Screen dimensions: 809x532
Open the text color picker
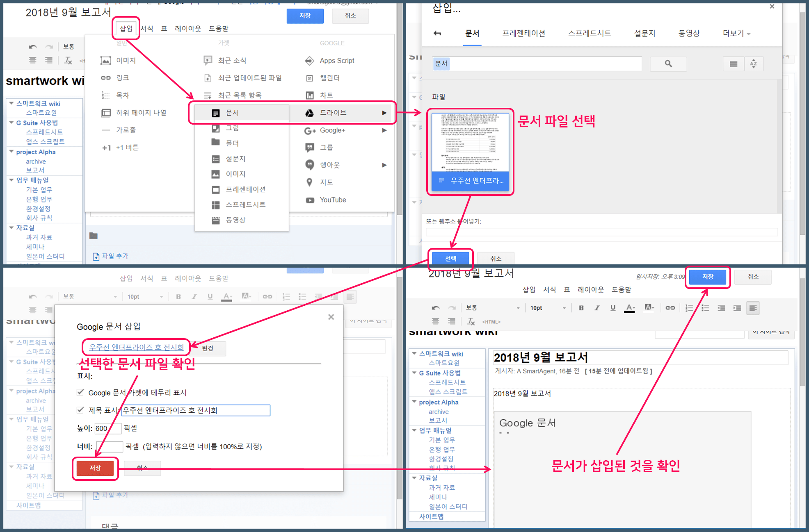[226, 296]
